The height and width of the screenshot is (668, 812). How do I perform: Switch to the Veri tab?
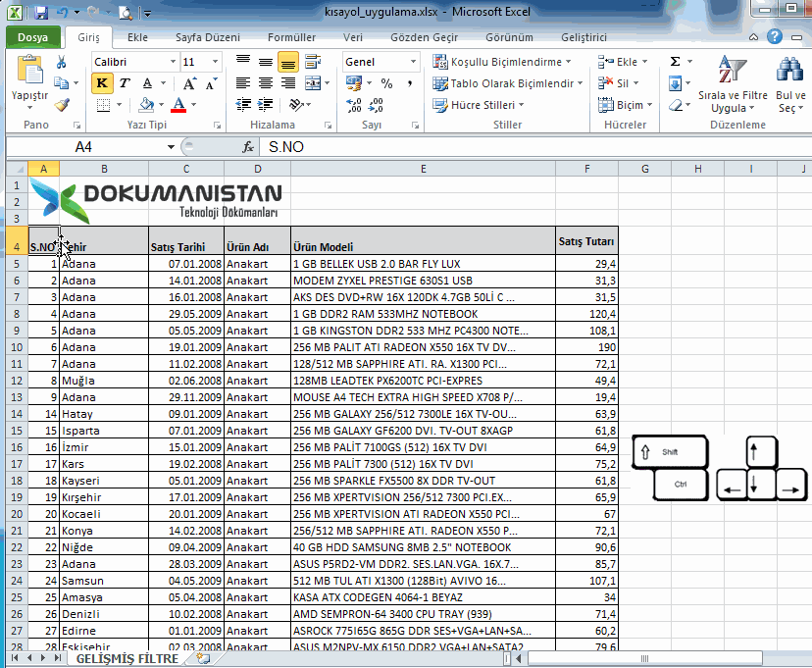pos(353,37)
